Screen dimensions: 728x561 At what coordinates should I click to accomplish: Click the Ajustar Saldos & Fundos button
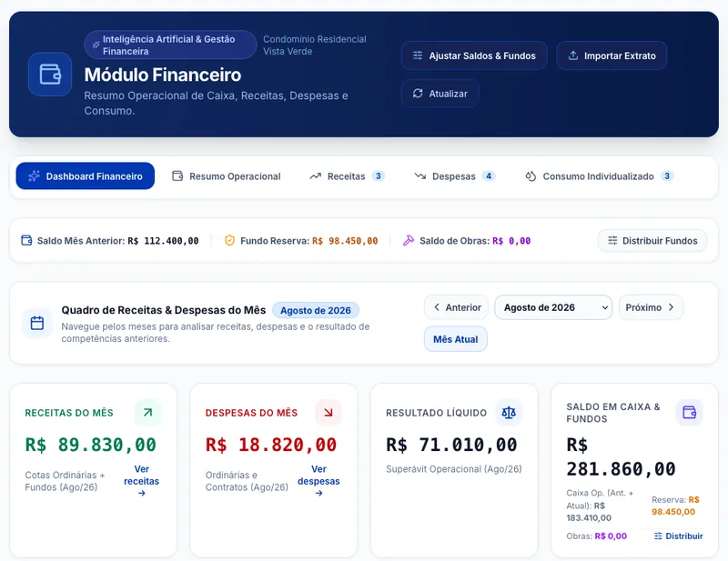pyautogui.click(x=474, y=55)
